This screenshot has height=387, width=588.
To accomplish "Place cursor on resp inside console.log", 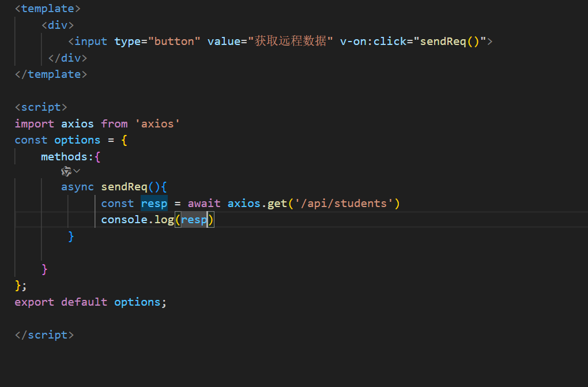I will point(194,220).
